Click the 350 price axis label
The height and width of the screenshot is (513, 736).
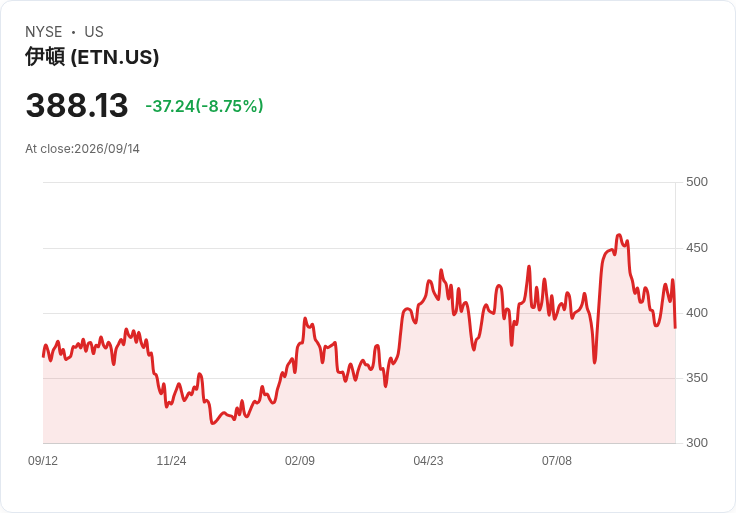pyautogui.click(x=697, y=378)
